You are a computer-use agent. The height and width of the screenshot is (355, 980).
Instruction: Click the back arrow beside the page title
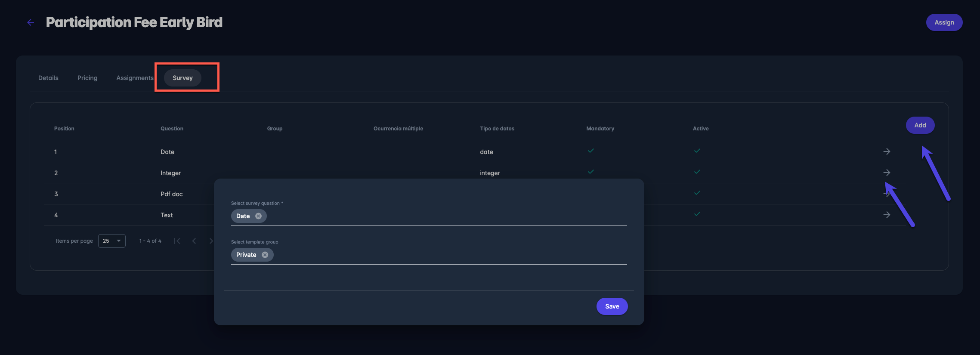tap(31, 22)
